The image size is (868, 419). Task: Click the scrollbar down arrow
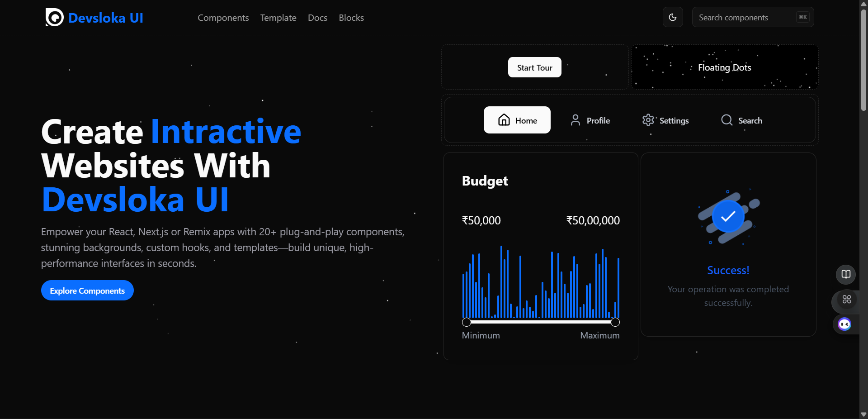pyautogui.click(x=863, y=414)
